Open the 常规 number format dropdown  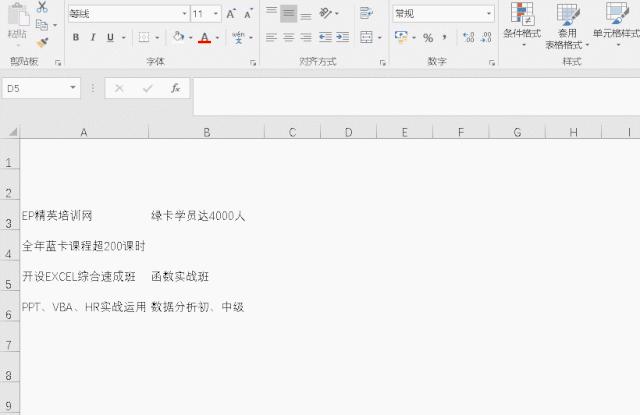pos(489,14)
